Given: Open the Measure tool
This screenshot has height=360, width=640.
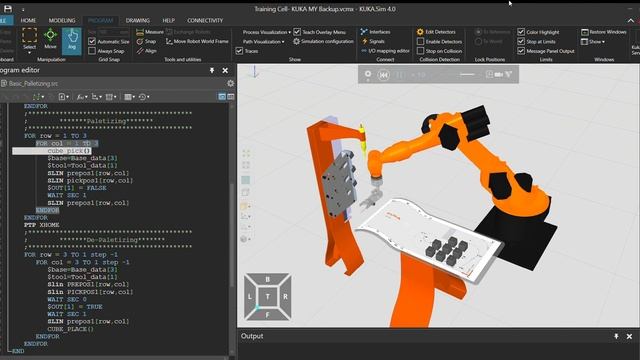Looking at the screenshot, I should (x=149, y=32).
